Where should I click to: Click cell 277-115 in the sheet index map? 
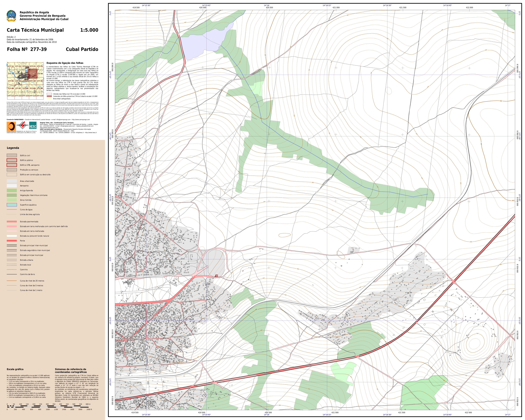point(40,96)
